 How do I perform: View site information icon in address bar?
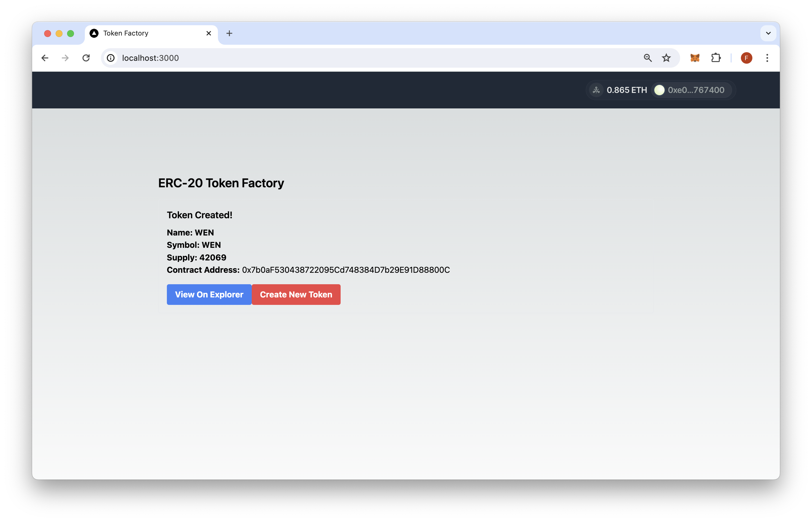click(111, 58)
